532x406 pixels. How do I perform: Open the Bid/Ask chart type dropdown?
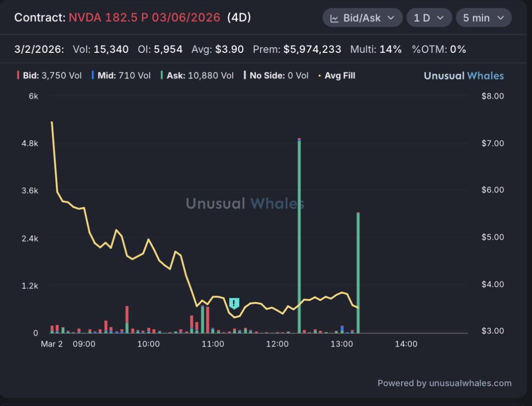362,17
